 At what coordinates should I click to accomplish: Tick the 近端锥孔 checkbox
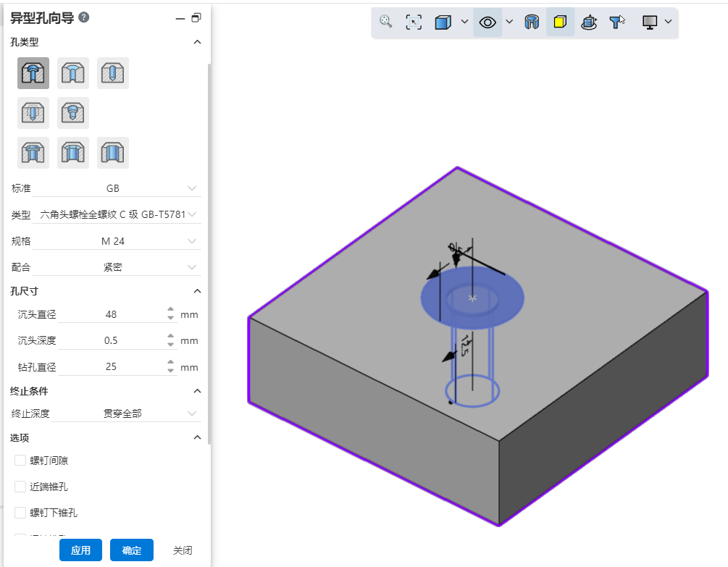coord(20,487)
